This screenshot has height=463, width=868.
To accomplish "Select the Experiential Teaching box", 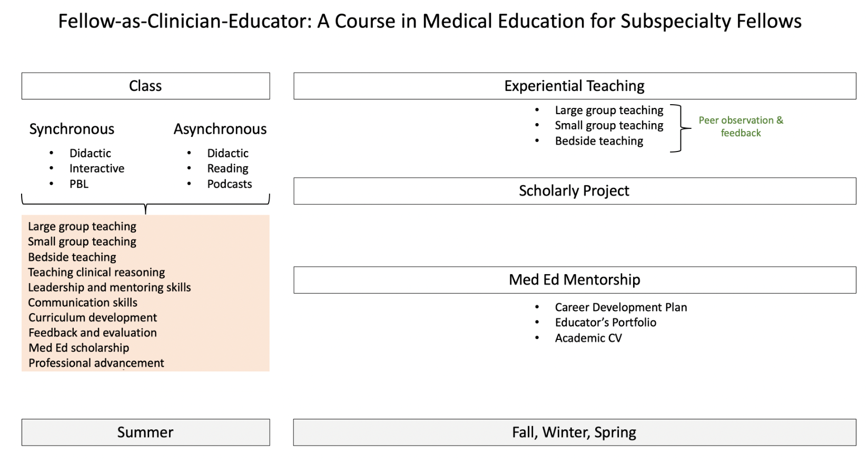I will tap(575, 86).
